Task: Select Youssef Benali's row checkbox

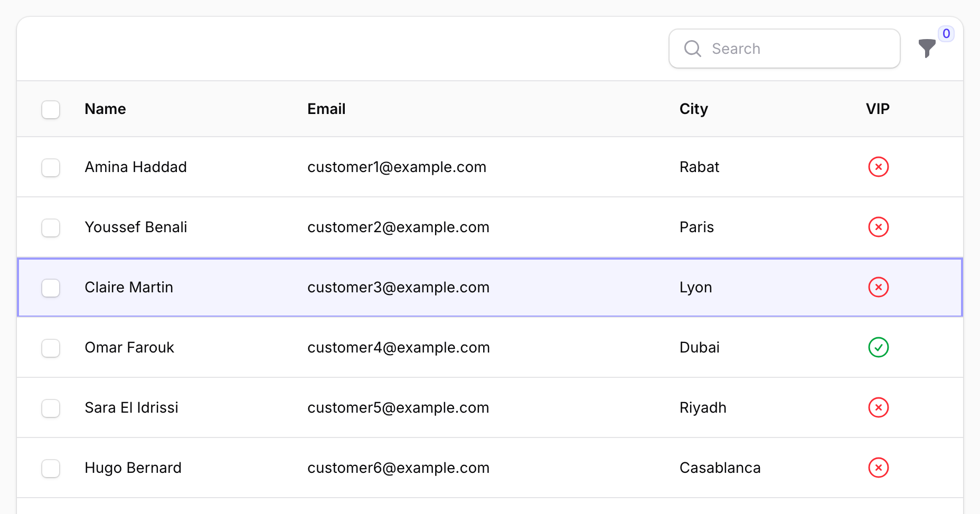Action: [x=51, y=228]
